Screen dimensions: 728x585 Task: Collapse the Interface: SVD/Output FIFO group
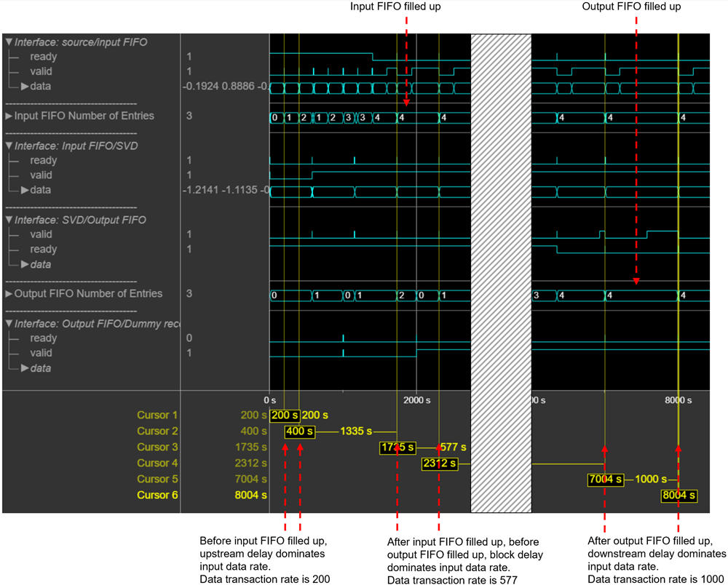pyautogui.click(x=9, y=220)
